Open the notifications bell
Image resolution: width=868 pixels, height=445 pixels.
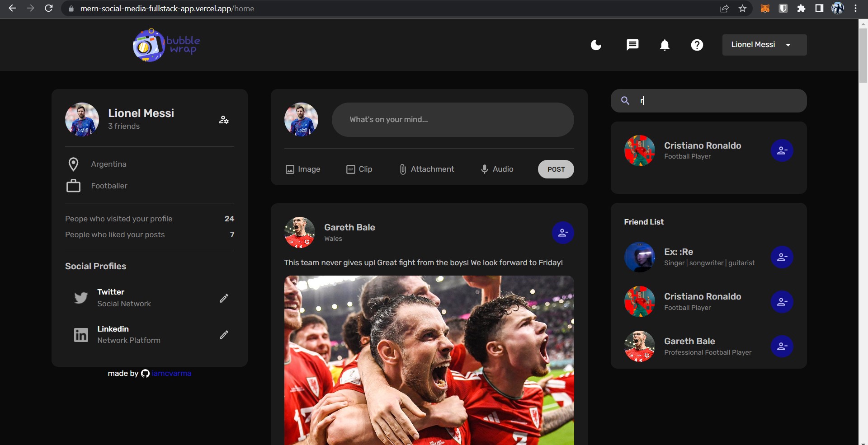(x=665, y=45)
